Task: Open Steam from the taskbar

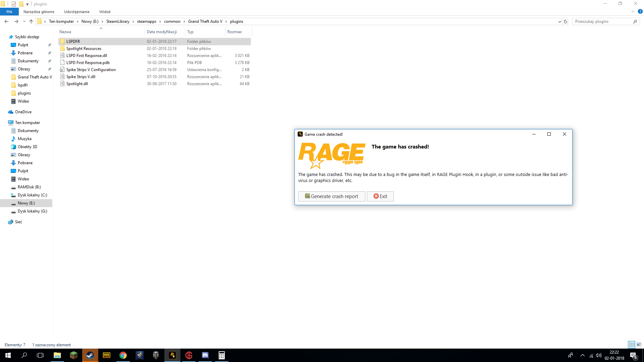Action: (x=90, y=355)
